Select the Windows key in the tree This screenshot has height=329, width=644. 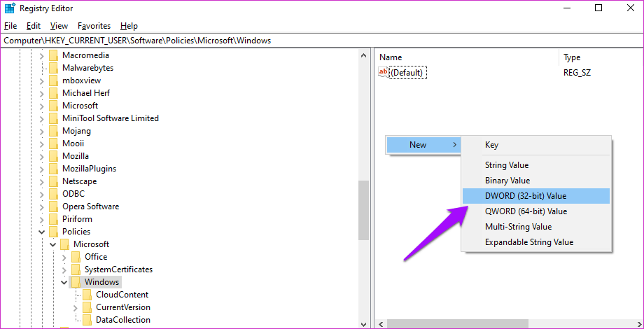tap(101, 282)
